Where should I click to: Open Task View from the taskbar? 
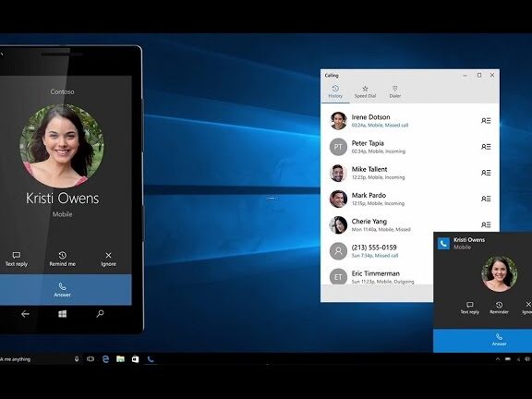coord(91,358)
